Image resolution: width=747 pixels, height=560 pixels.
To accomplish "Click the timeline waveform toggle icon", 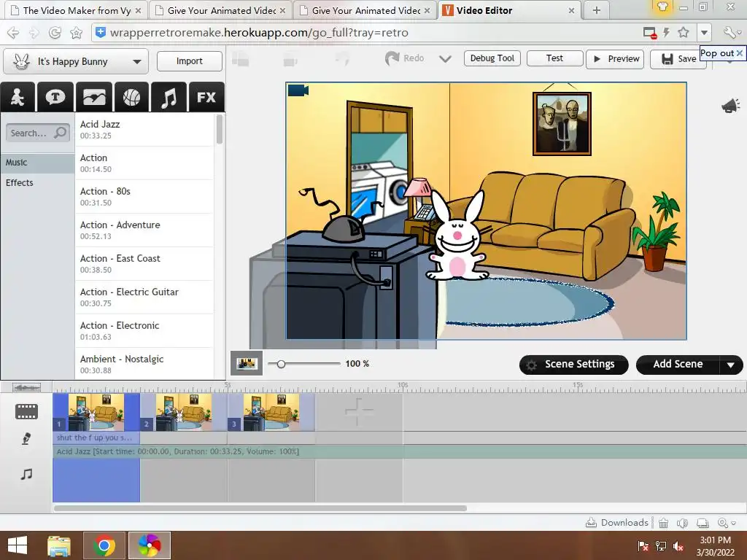I will (26, 388).
